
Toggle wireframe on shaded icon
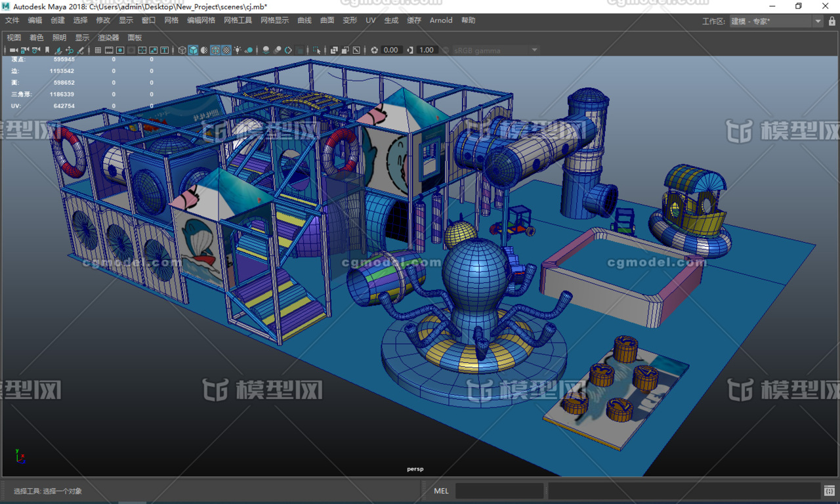215,50
